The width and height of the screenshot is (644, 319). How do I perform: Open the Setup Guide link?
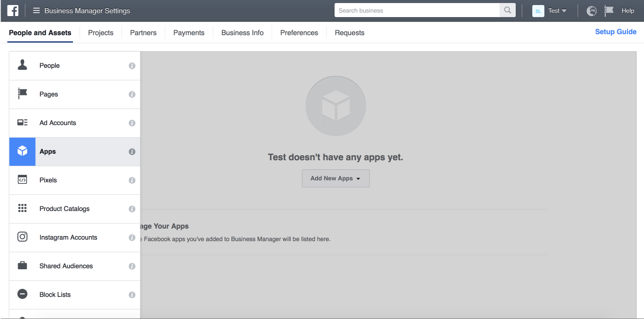[x=616, y=32]
